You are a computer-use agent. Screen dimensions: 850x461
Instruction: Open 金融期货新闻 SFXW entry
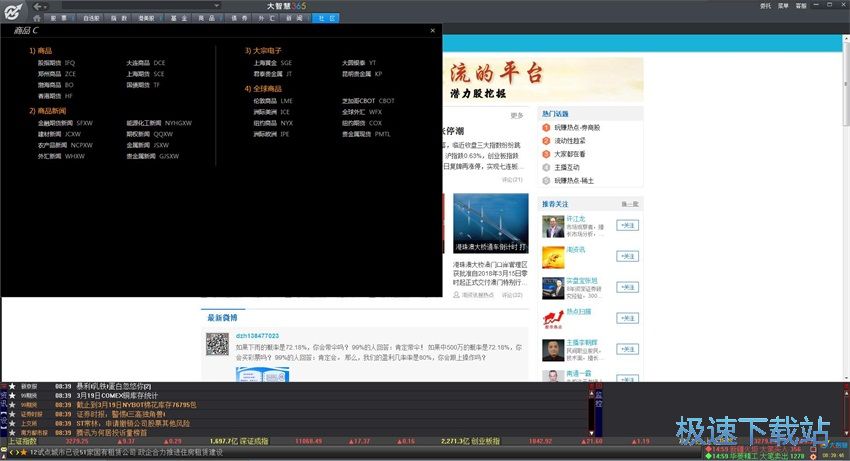pyautogui.click(x=65, y=123)
